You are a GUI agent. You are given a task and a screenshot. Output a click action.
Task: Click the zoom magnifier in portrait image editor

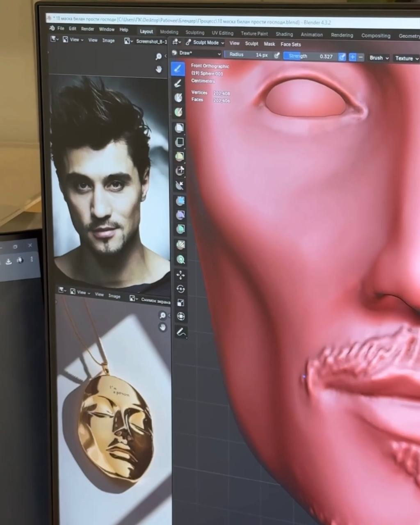click(159, 57)
